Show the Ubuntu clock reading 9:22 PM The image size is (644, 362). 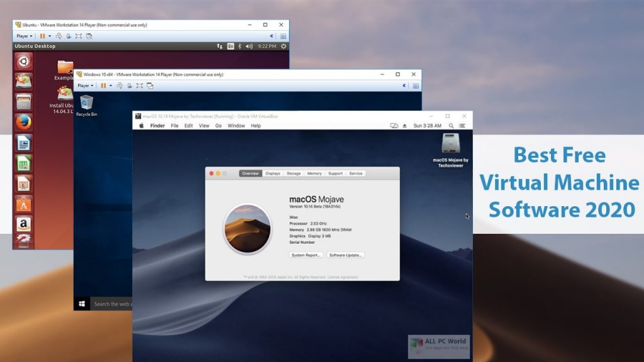point(267,47)
